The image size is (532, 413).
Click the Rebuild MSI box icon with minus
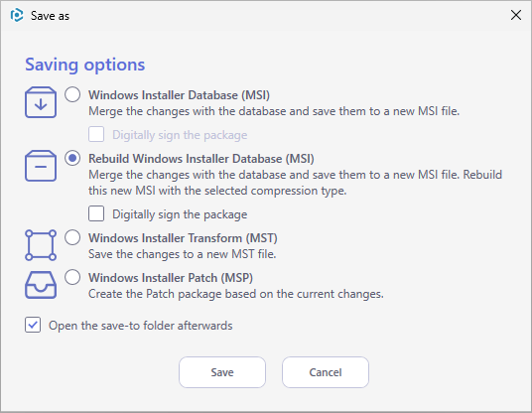[41, 166]
